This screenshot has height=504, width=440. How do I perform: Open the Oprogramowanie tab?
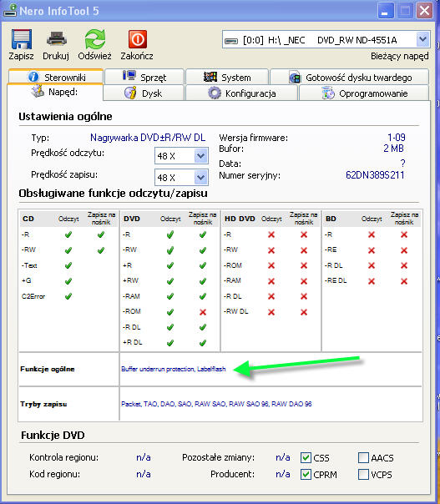pos(364,93)
